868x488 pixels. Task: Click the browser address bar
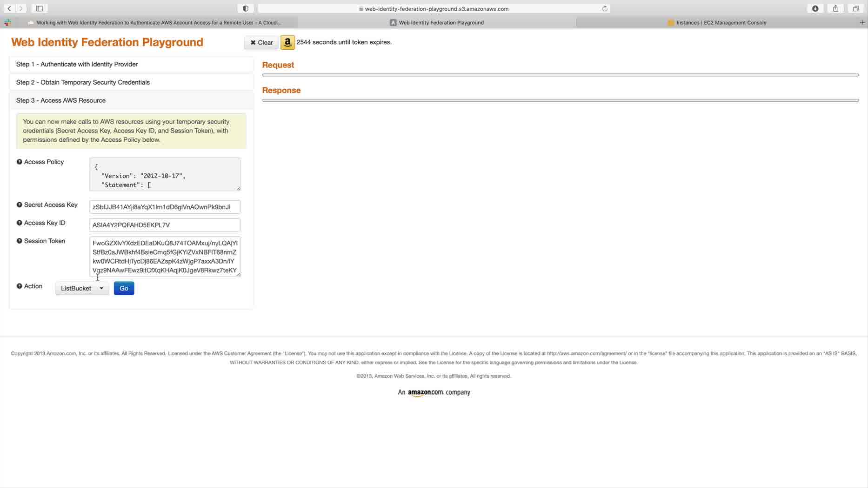[x=434, y=8]
